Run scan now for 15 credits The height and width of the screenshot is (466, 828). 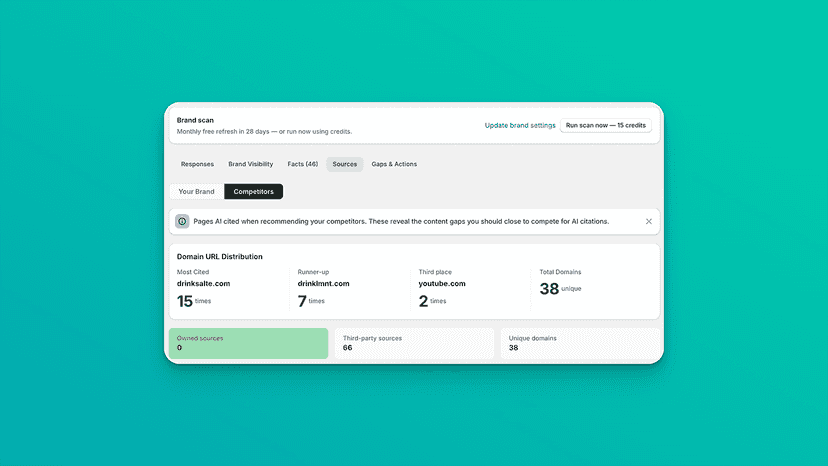click(606, 125)
